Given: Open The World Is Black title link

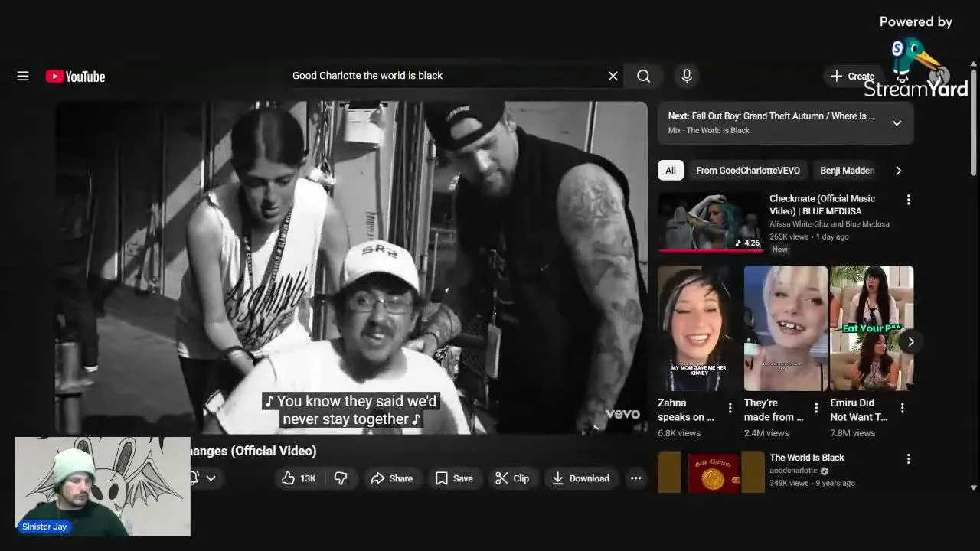Looking at the screenshot, I should click(x=807, y=458).
